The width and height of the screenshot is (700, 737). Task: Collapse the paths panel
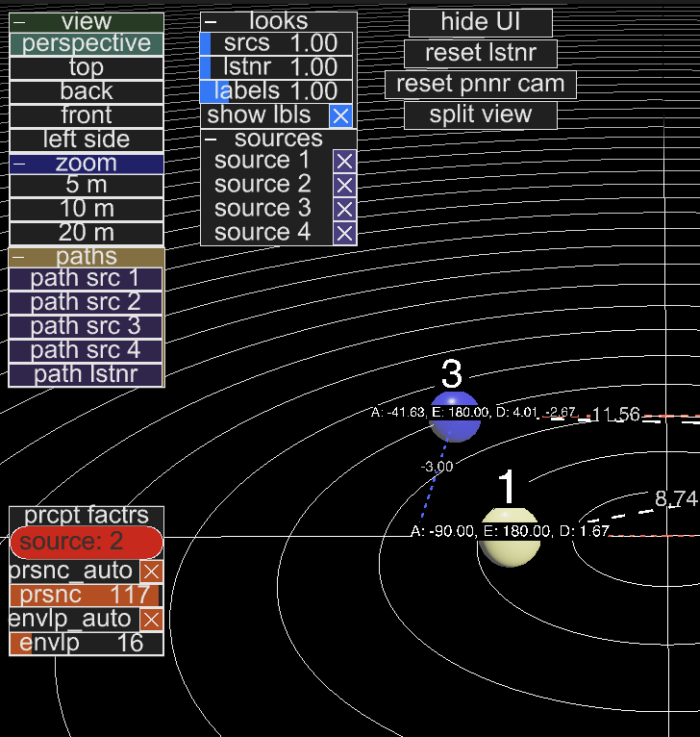click(x=19, y=257)
